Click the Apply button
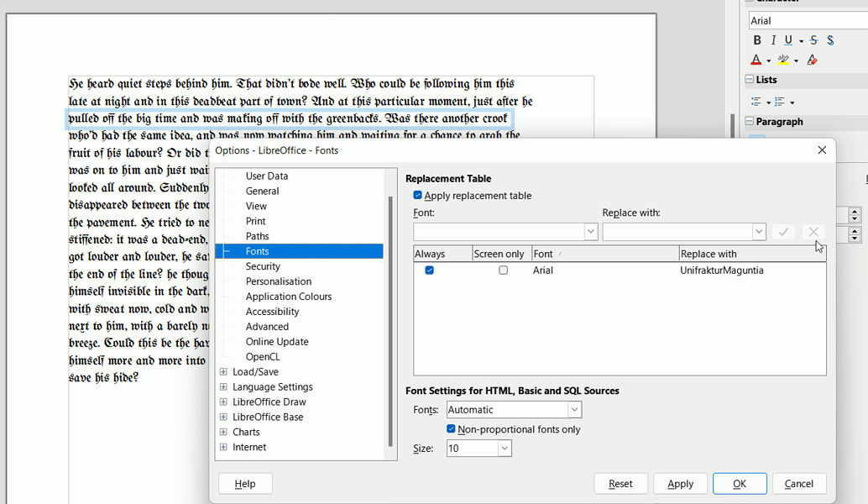Screen dimensions: 868x504 (680, 484)
